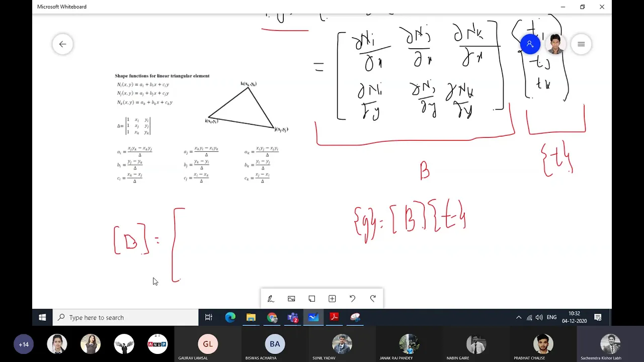This screenshot has height=362, width=644.
Task: Launch Microsoft Edge from the taskbar
Action: (230, 317)
